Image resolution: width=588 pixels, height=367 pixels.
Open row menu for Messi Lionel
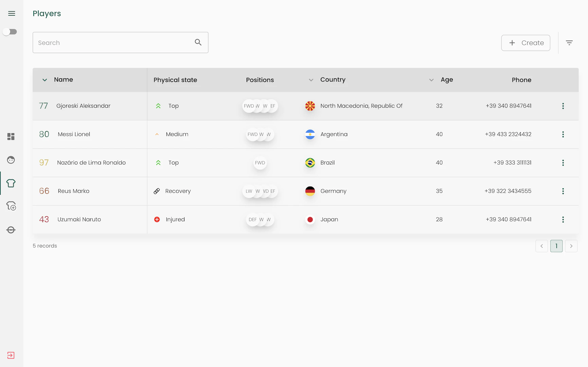coord(563,134)
